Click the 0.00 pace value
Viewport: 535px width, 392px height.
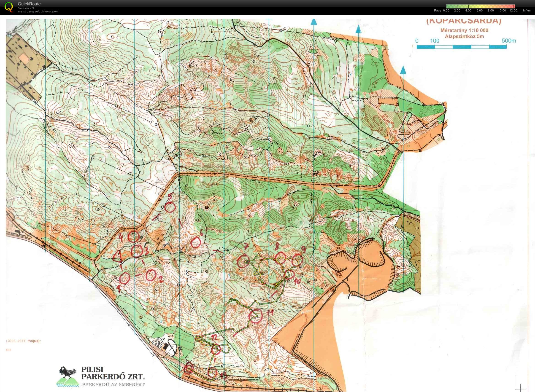pyautogui.click(x=446, y=11)
